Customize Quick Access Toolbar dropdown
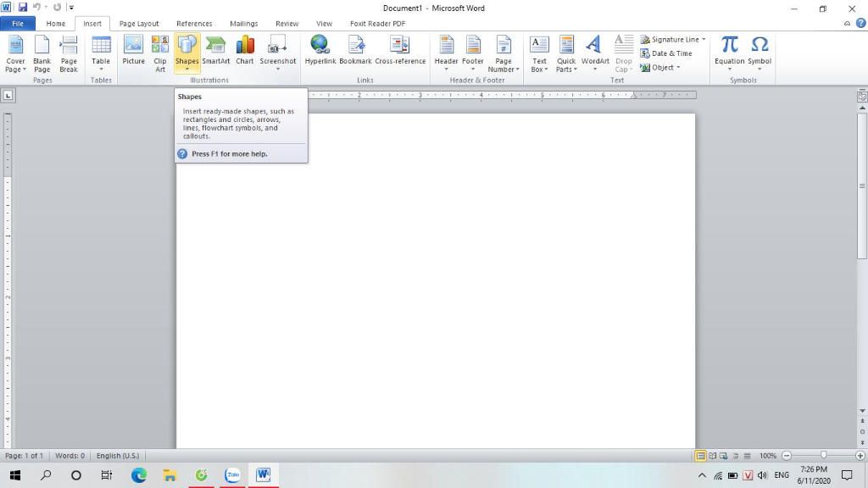Image resolution: width=868 pixels, height=488 pixels. 71,8
